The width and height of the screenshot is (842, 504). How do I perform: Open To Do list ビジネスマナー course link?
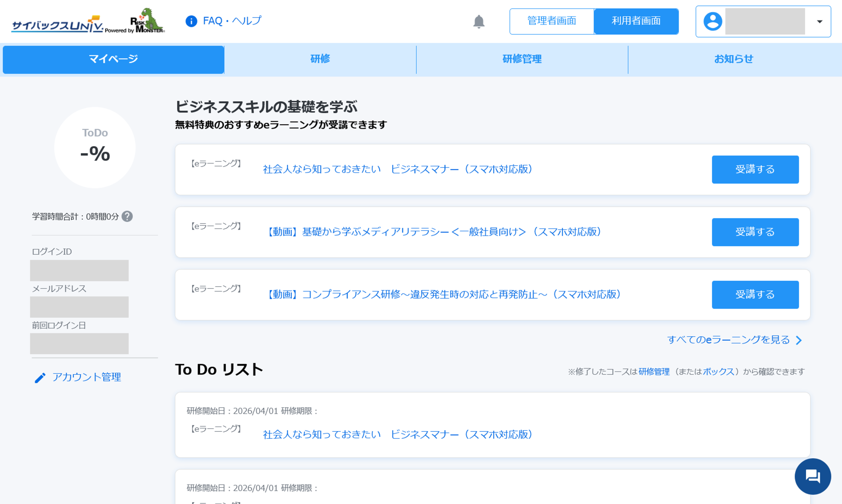[x=398, y=434]
